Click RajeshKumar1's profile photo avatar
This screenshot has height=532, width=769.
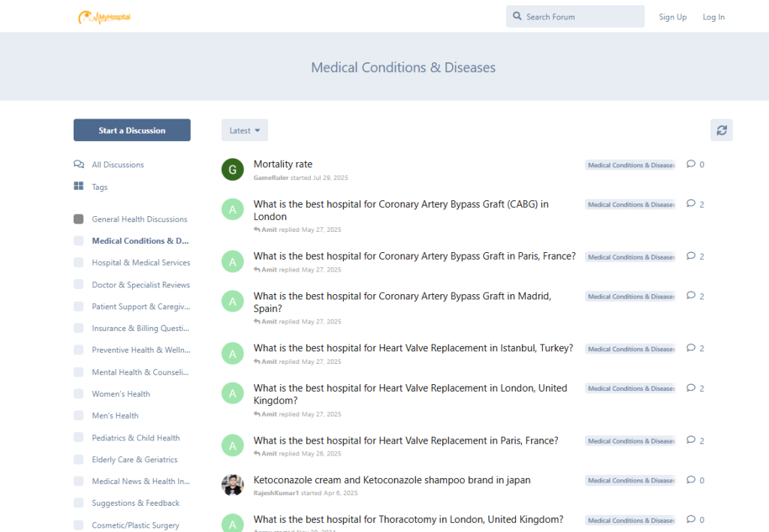233,485
